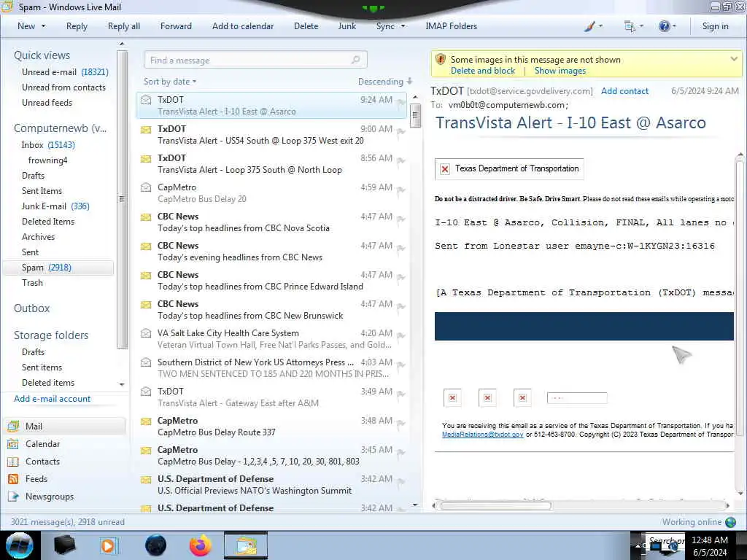Toggle flag on TxDOT 9:24 AM message
This screenshot has height=560, width=747.
coord(401,102)
